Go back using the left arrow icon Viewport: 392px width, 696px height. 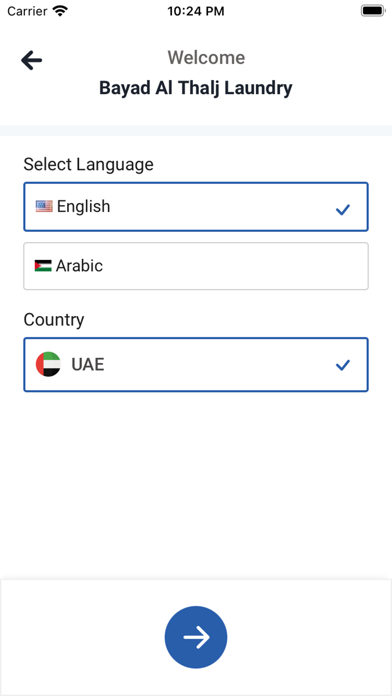pyautogui.click(x=32, y=60)
